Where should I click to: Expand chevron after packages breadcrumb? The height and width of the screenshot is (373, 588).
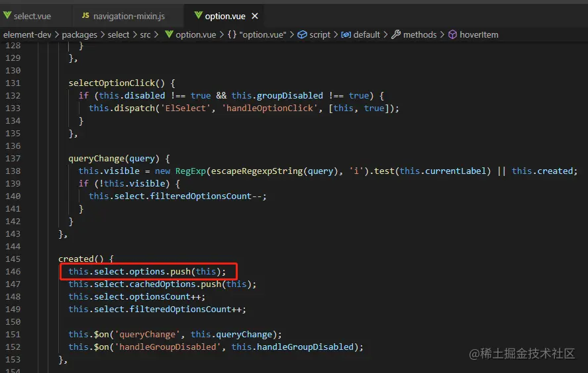pos(103,35)
